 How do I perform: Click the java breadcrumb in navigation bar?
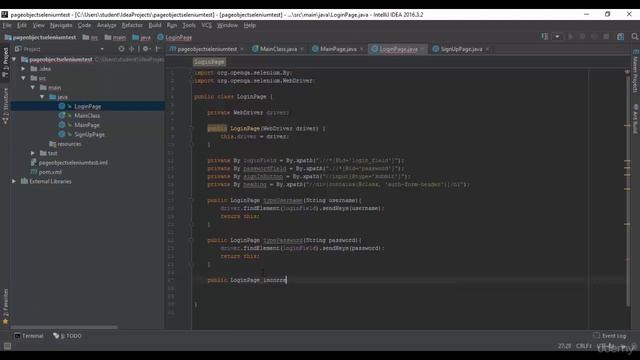(x=141, y=37)
